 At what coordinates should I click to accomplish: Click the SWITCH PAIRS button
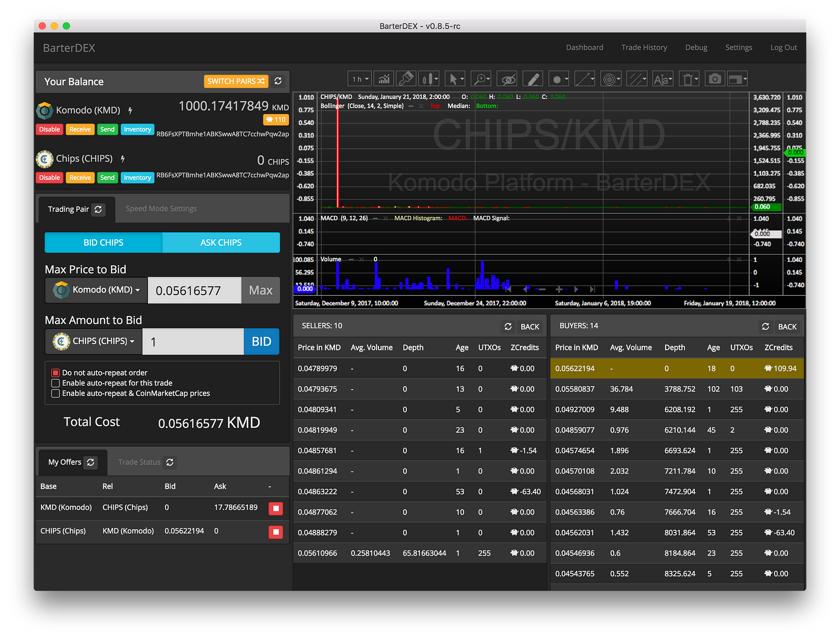(236, 81)
